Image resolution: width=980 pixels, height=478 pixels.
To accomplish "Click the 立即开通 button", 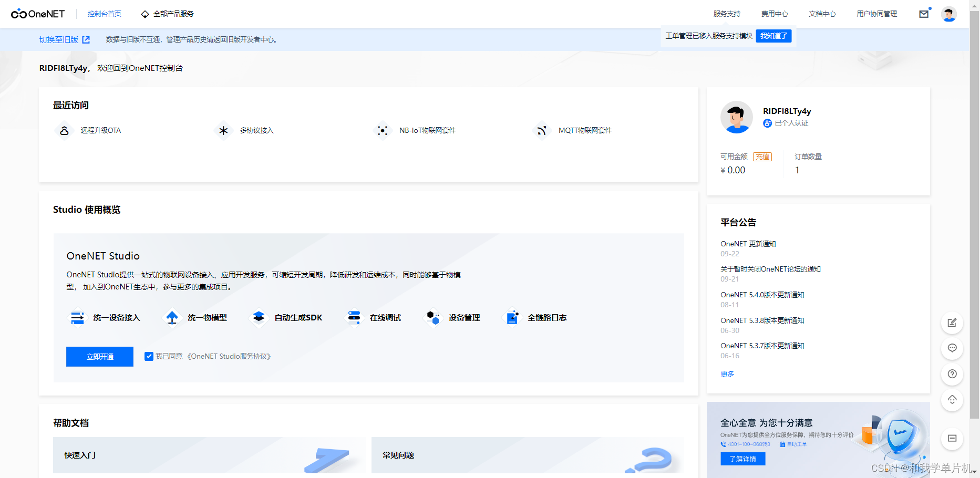I will [x=100, y=357].
